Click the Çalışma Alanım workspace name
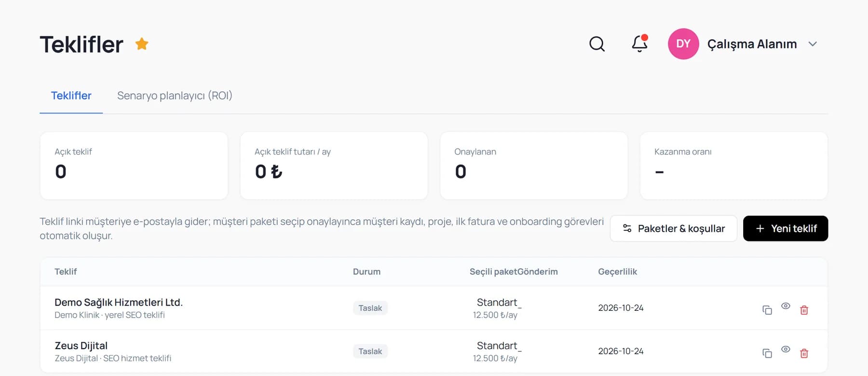 click(x=752, y=44)
